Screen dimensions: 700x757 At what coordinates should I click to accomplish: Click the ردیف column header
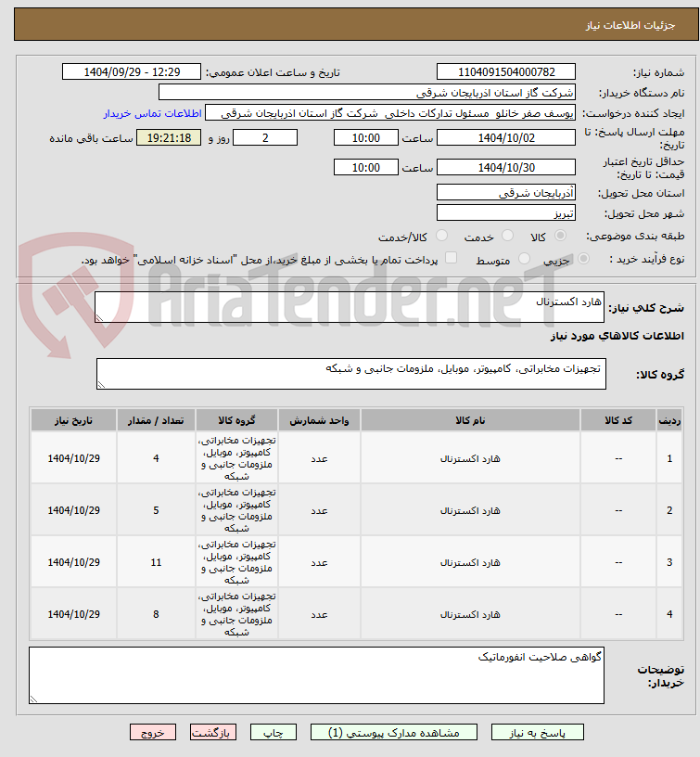(x=669, y=420)
